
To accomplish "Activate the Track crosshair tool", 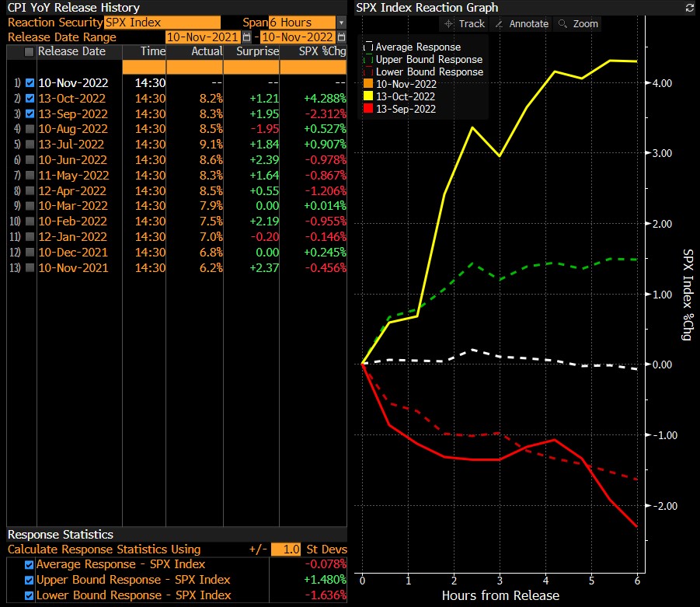I will point(463,24).
